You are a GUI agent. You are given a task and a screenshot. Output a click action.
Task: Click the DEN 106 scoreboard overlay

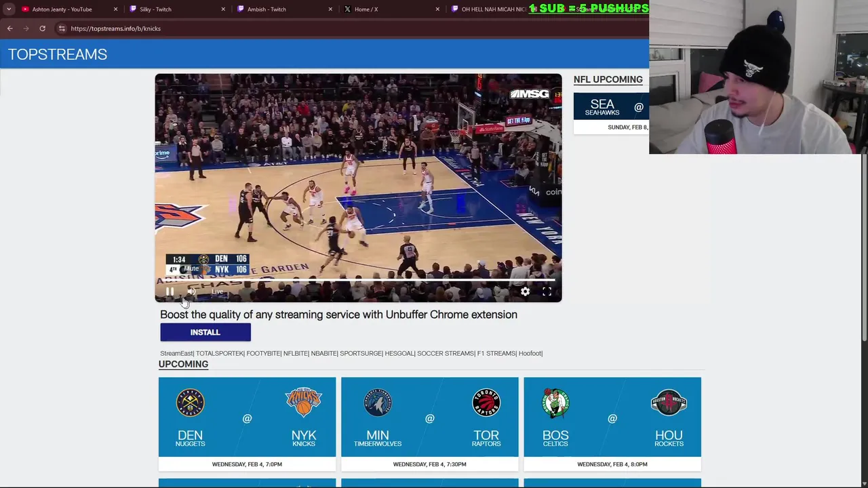[x=208, y=259]
